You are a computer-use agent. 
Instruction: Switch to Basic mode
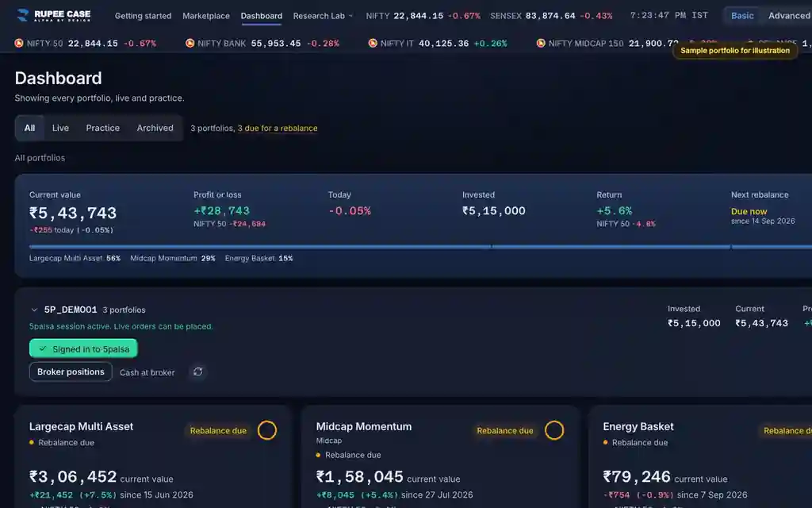[x=742, y=16]
